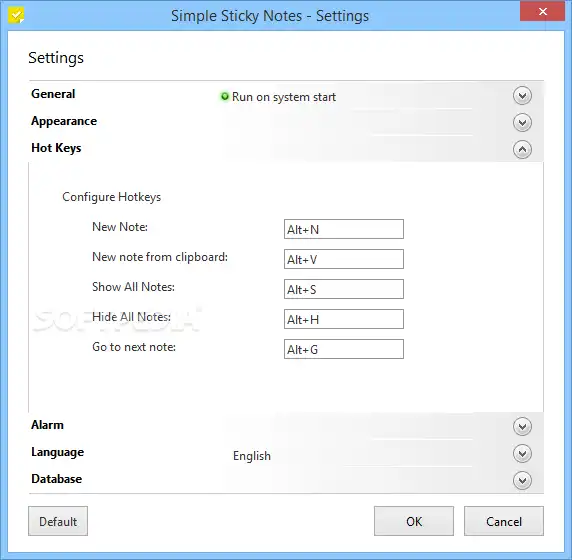Click the green Run on system start indicator
This screenshot has height=560, width=572.
coord(225,96)
